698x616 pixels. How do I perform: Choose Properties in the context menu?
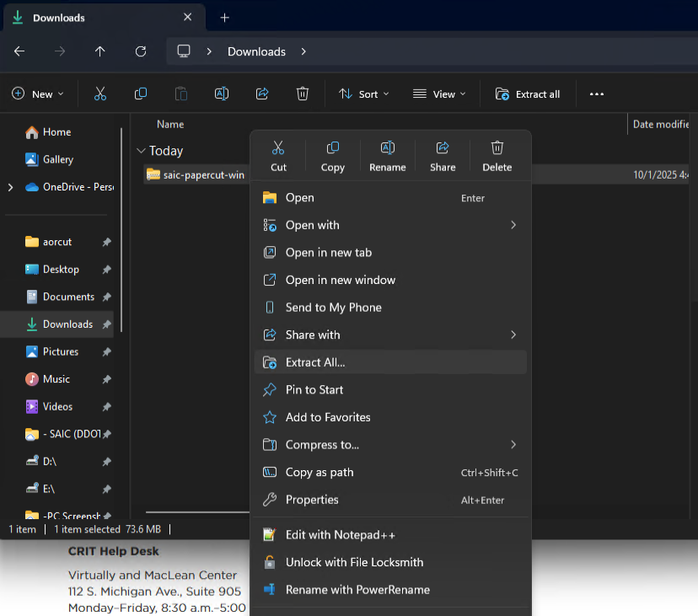pos(312,500)
